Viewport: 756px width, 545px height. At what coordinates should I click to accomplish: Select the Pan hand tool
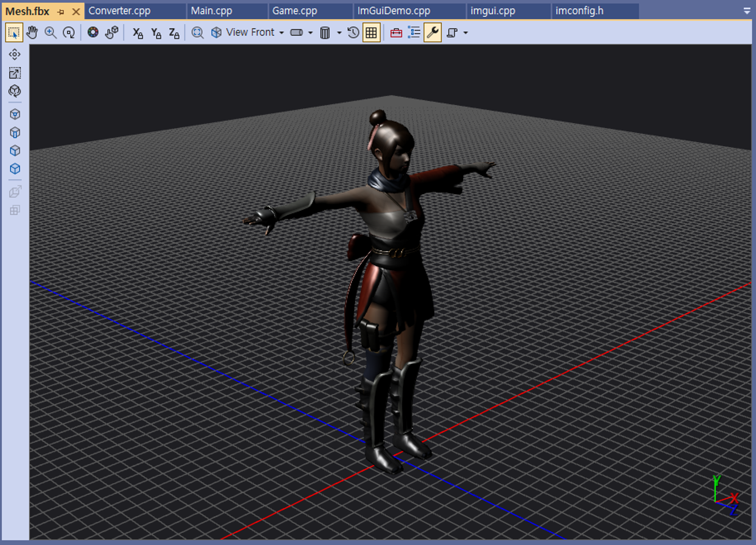[x=32, y=33]
